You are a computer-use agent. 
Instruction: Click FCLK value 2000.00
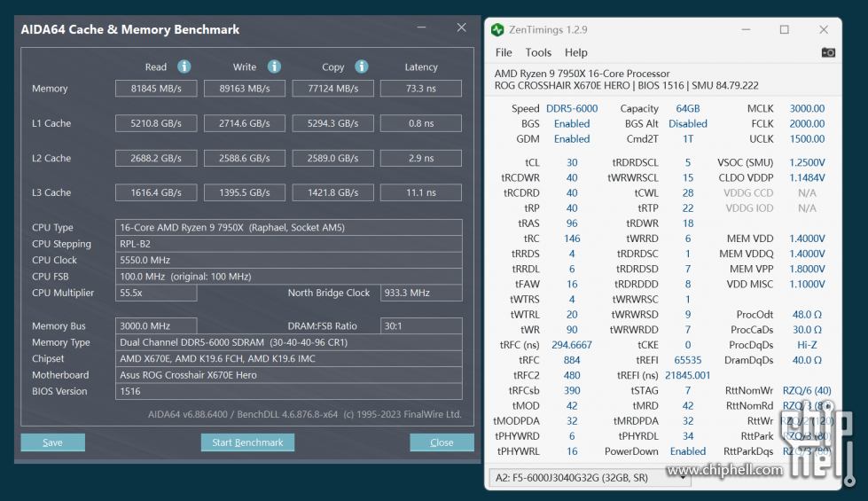(807, 123)
